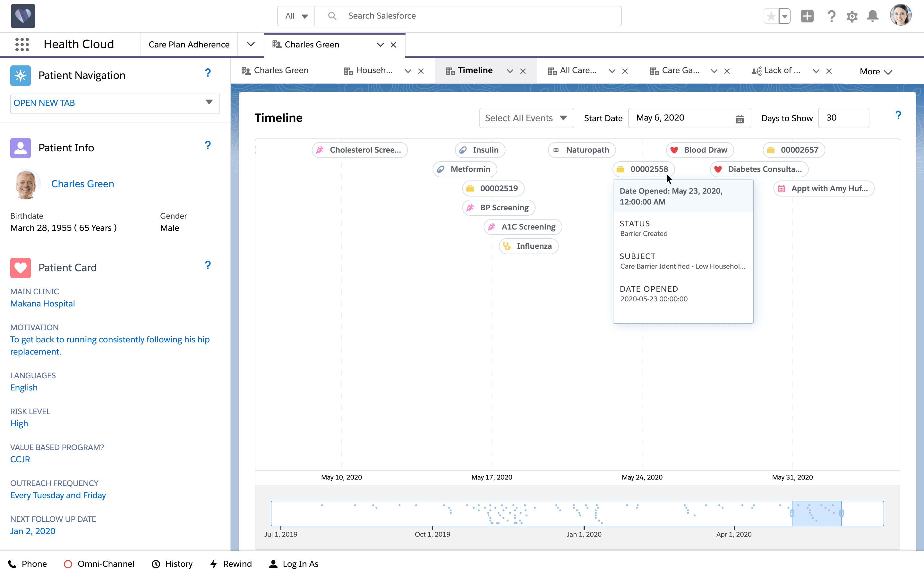Click the Health Cloud heart logo
Viewport: 924px width, 577px height.
click(23, 16)
